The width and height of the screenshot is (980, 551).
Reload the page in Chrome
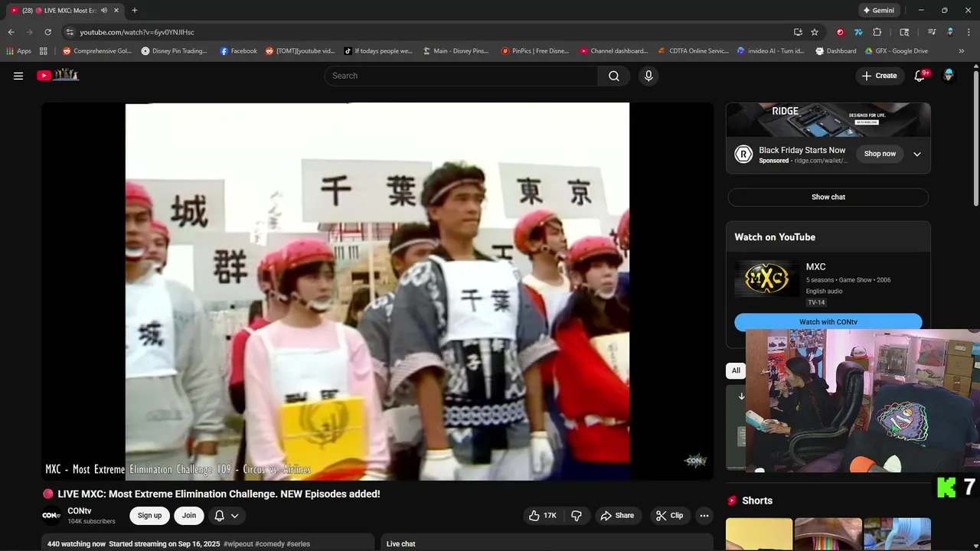(47, 32)
